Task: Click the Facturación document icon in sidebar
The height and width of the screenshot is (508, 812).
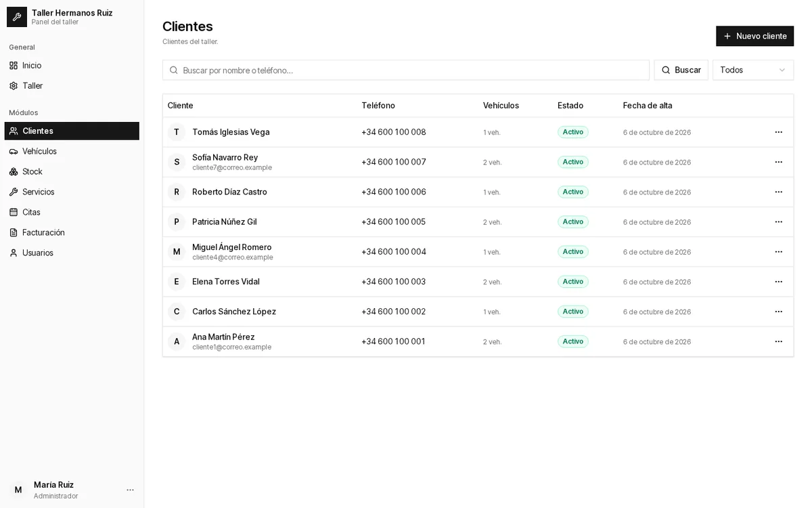Action: click(x=14, y=232)
